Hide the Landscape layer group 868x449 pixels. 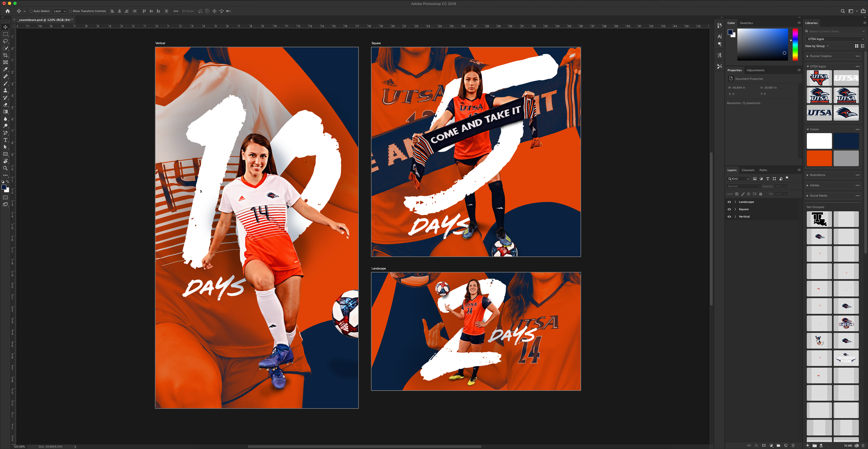click(729, 202)
